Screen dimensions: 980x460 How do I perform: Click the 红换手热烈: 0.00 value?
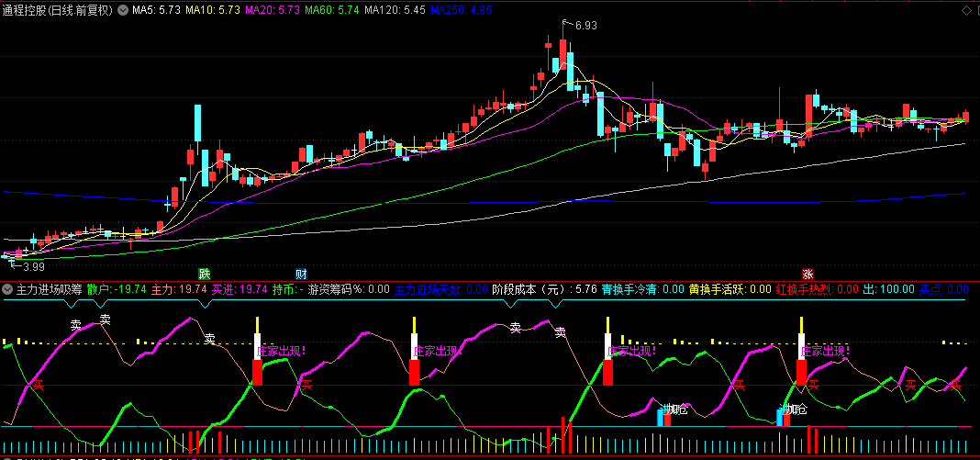[x=818, y=289]
